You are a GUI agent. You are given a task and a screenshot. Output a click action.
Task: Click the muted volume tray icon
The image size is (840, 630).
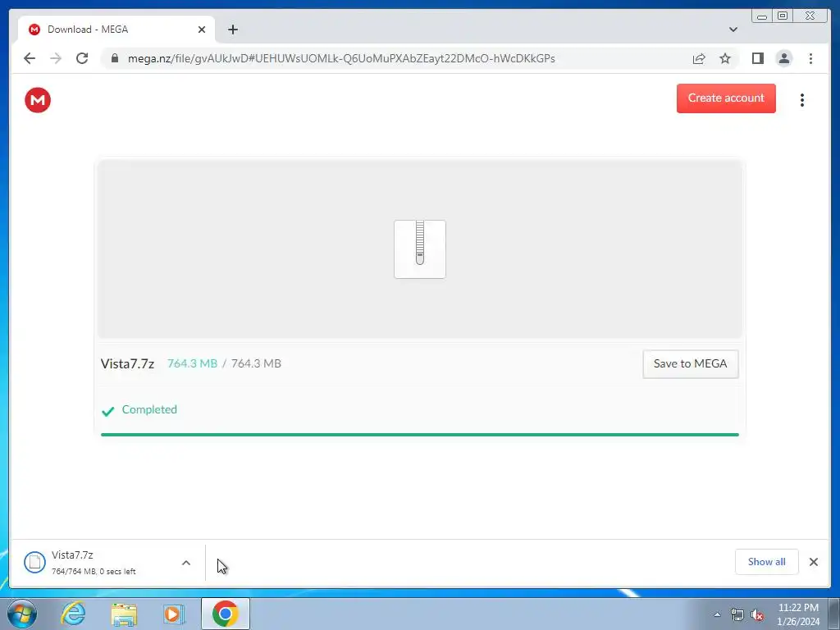pos(757,615)
